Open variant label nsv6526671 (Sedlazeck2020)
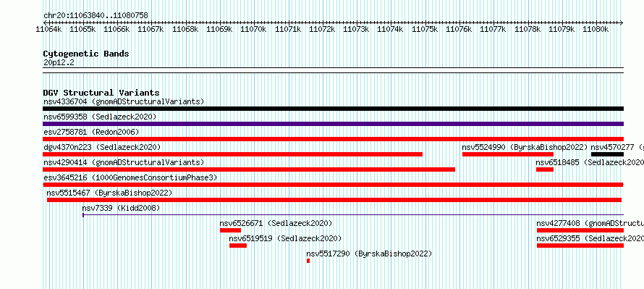The height and width of the screenshot is (289, 644). pos(276,223)
